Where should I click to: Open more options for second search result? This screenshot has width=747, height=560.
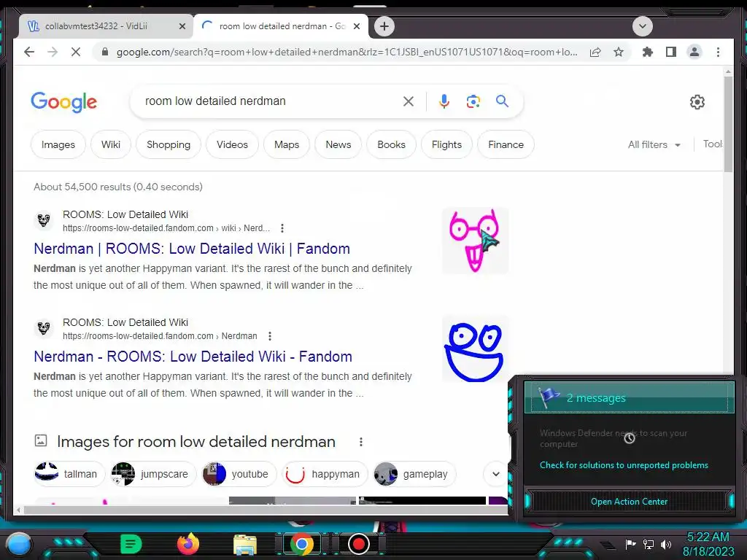[x=270, y=336]
